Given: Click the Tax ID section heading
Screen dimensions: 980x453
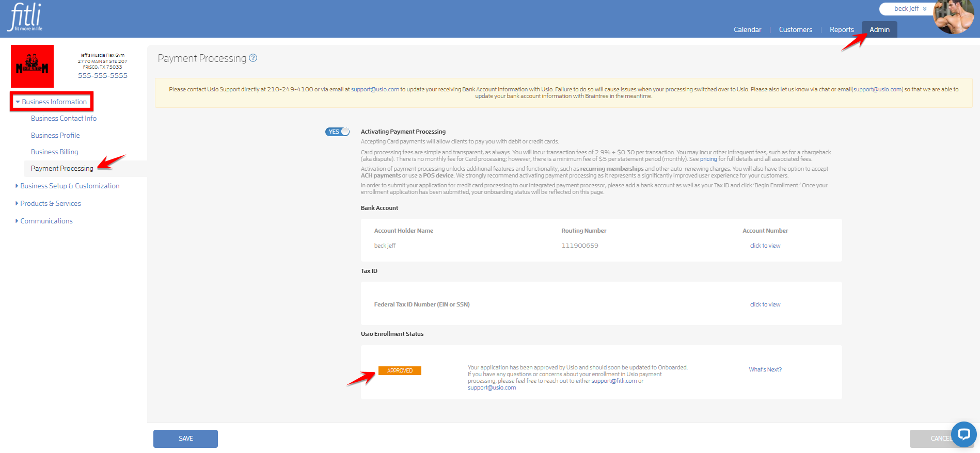Looking at the screenshot, I should coord(369,271).
